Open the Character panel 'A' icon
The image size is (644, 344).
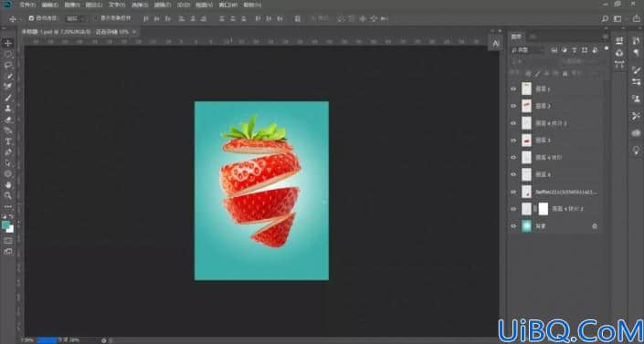pyautogui.click(x=496, y=44)
